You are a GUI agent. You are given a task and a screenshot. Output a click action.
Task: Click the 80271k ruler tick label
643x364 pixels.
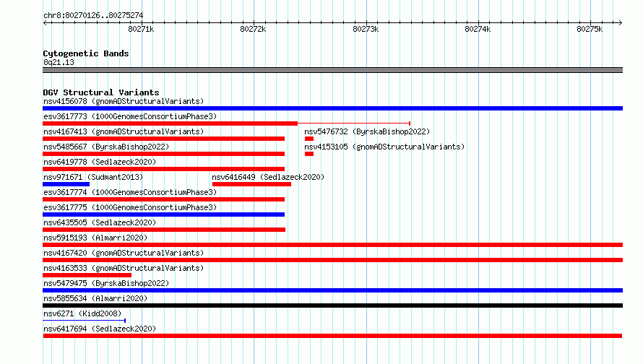click(x=141, y=29)
